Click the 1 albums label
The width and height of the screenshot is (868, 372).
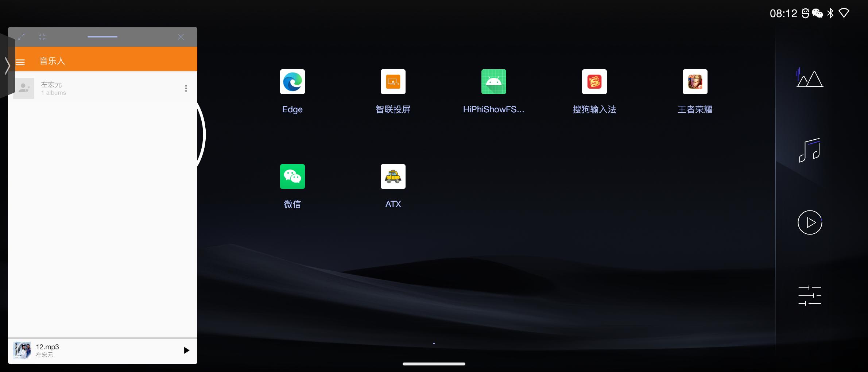pyautogui.click(x=54, y=93)
